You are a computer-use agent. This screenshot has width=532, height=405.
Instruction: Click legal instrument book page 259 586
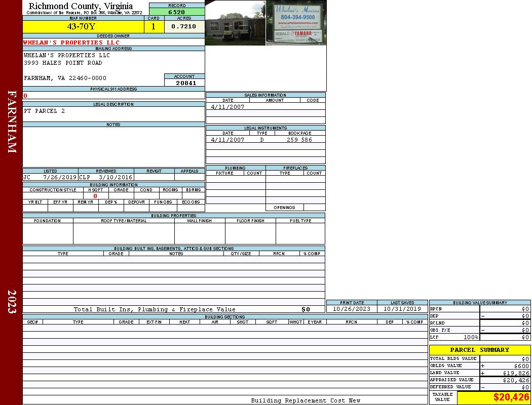click(x=299, y=140)
